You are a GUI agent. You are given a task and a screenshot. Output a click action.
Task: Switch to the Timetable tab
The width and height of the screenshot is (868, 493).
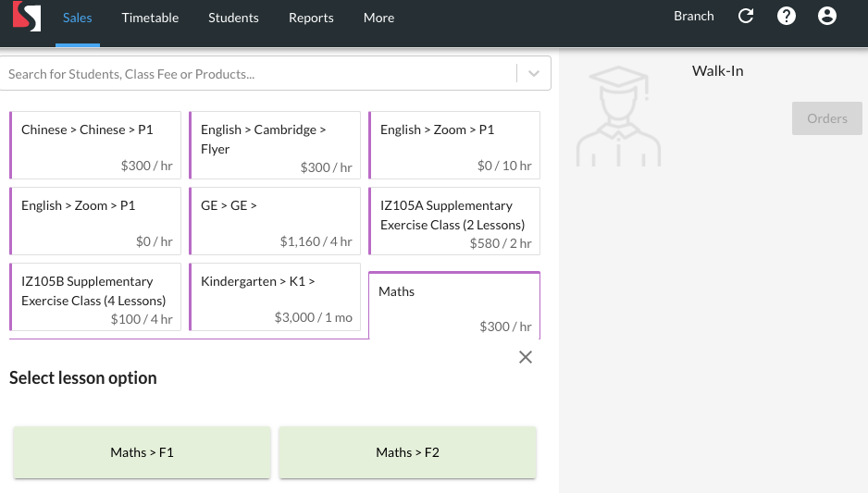point(150,18)
